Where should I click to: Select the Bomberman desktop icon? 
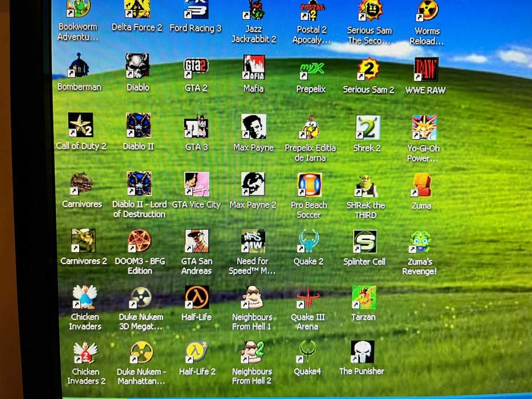[x=79, y=66]
